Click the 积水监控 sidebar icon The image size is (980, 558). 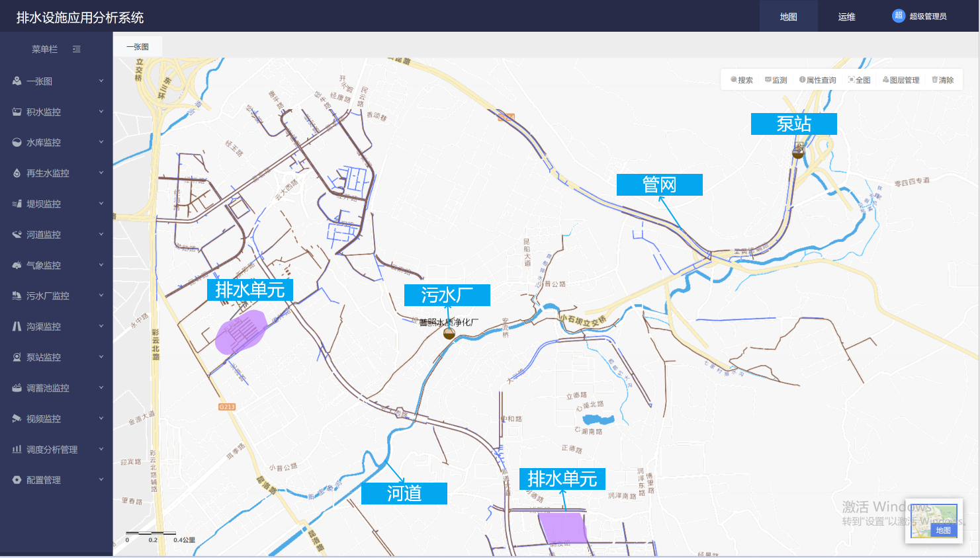point(17,112)
